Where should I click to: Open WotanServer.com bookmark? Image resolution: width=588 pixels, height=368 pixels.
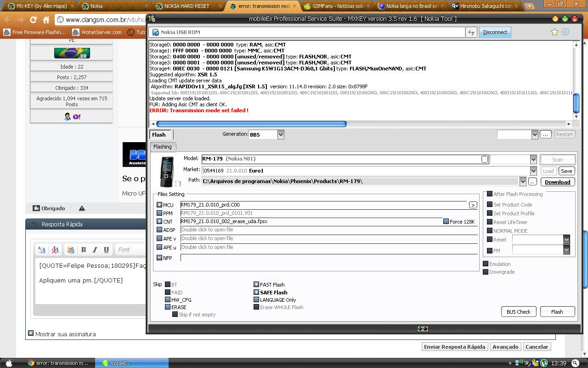97,32
